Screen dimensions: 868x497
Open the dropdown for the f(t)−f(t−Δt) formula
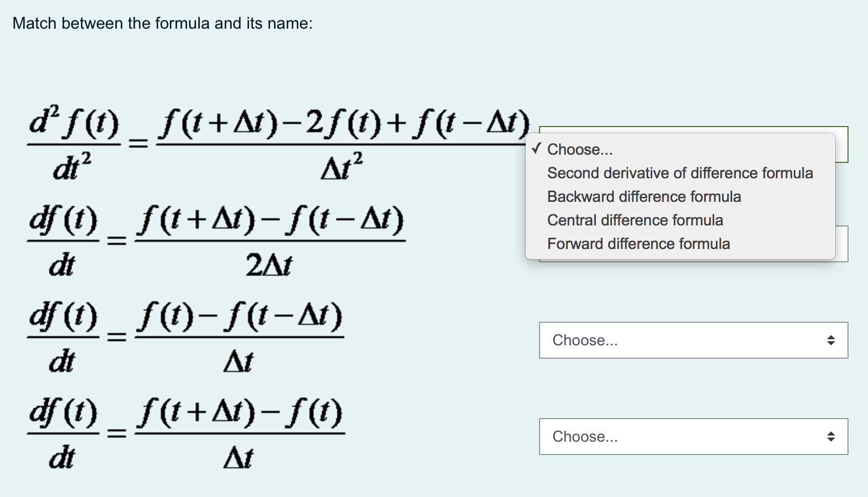[693, 340]
